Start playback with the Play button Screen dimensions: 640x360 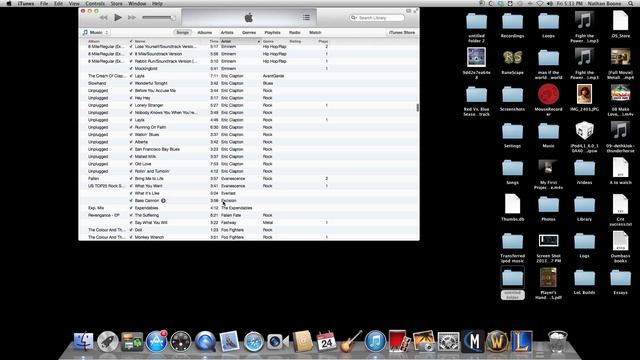point(118,18)
